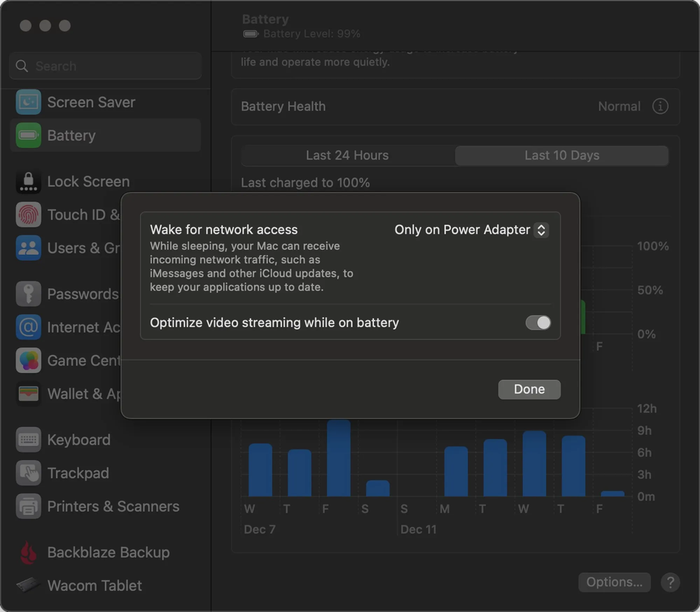Open Screen Saver settings label

[x=91, y=102]
